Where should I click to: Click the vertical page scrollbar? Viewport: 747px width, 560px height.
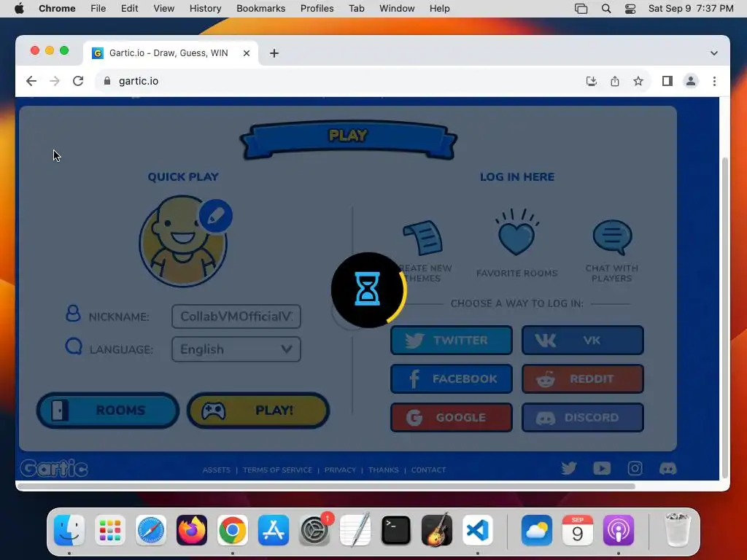pyautogui.click(x=724, y=316)
